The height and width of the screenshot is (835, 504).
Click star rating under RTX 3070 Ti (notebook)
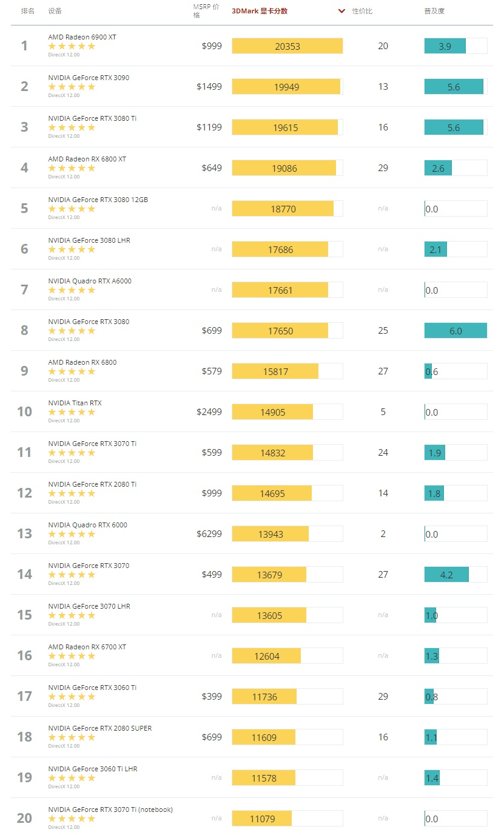pos(72,819)
